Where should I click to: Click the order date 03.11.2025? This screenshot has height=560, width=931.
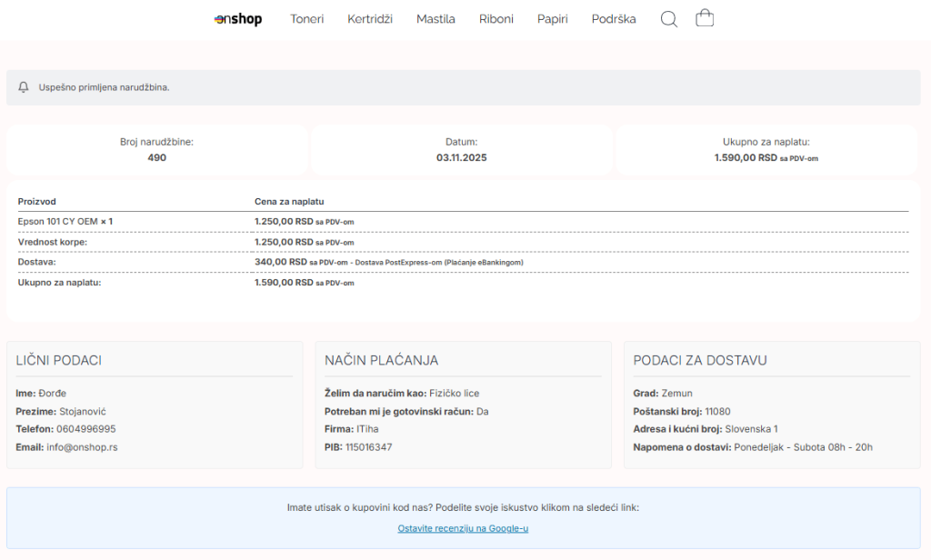462,157
